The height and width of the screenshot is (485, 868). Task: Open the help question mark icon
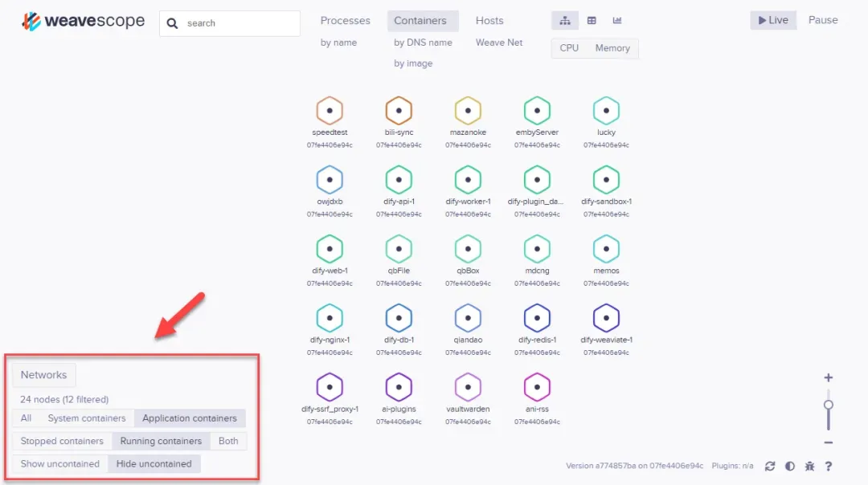(x=828, y=467)
